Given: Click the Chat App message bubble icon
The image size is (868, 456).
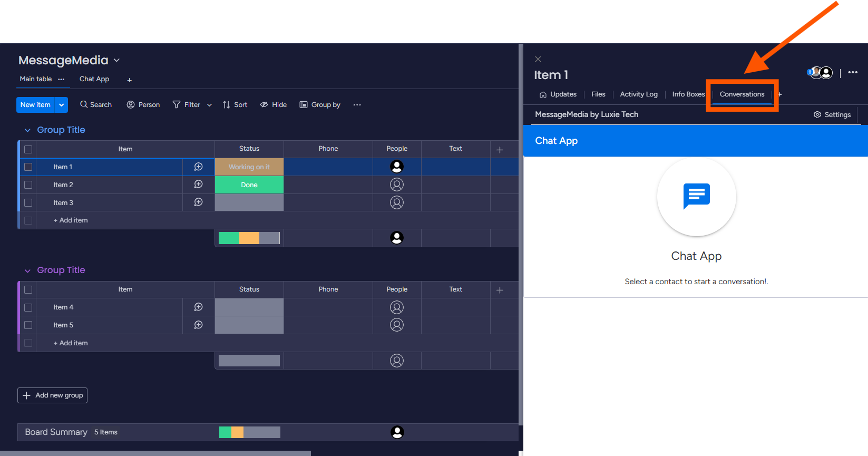Looking at the screenshot, I should coord(697,197).
